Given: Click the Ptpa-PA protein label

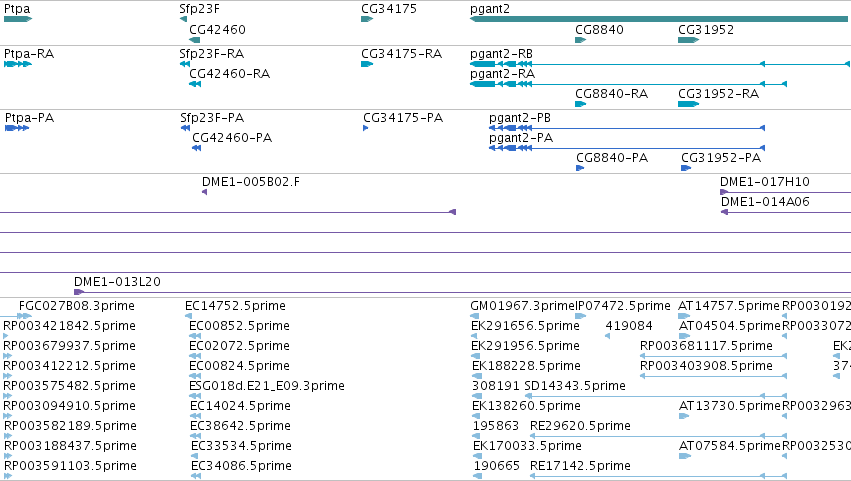Looking at the screenshot, I should (29, 118).
